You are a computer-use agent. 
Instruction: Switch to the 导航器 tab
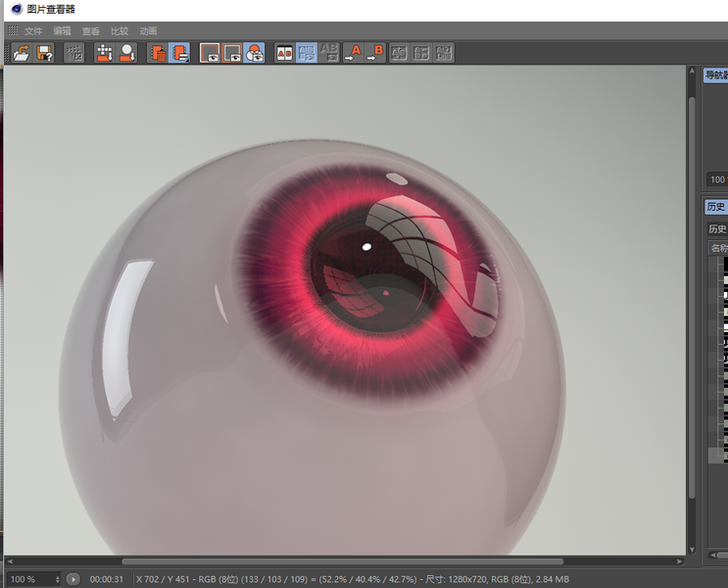[x=715, y=74]
